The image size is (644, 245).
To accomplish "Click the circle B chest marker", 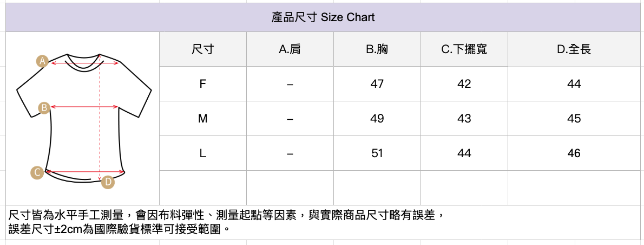I will click(x=44, y=108).
